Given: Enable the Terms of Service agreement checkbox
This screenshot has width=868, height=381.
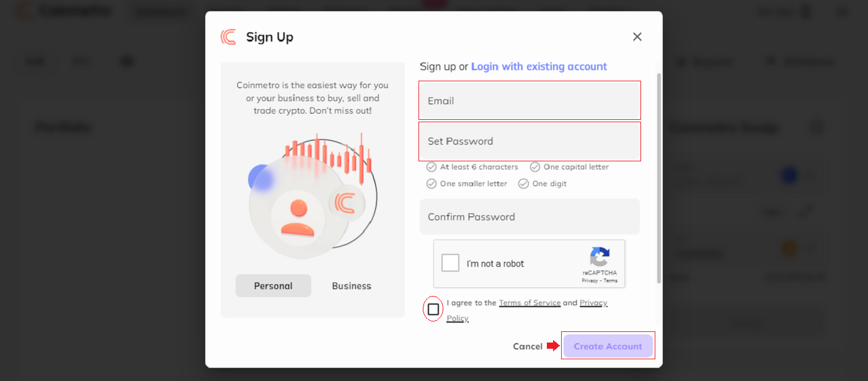Looking at the screenshot, I should [x=432, y=308].
